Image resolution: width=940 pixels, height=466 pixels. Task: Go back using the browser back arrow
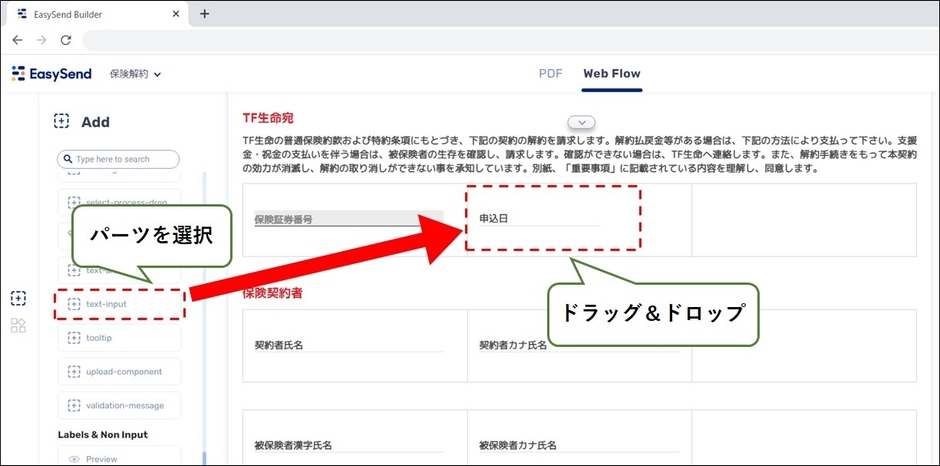pos(17,40)
